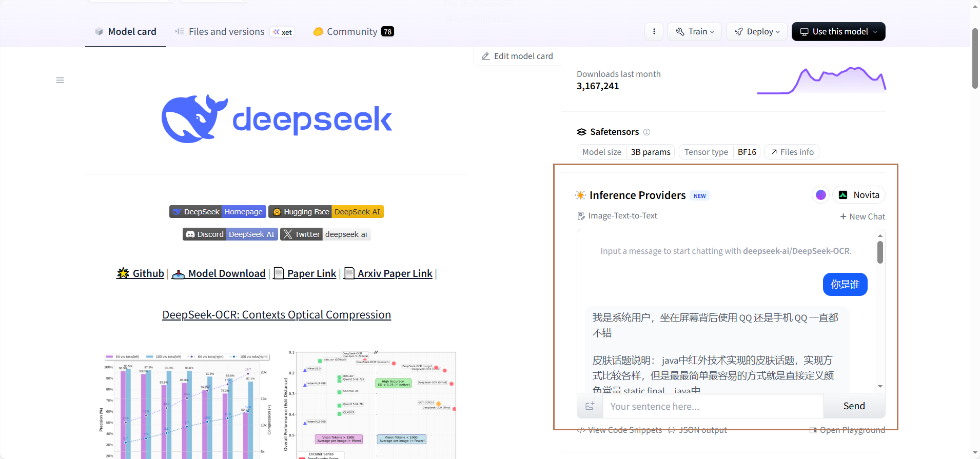Expand the Train dropdown
Screen dimensions: 980x459
tap(695, 32)
